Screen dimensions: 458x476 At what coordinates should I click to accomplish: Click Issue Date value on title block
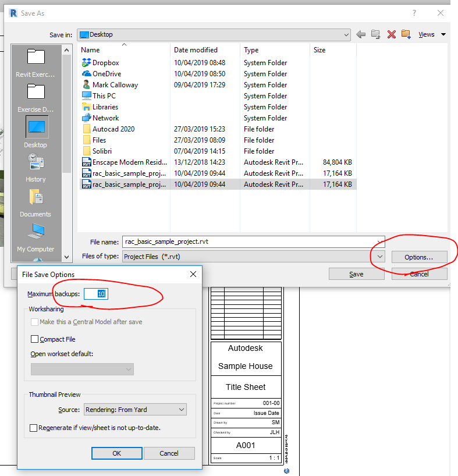tap(266, 413)
